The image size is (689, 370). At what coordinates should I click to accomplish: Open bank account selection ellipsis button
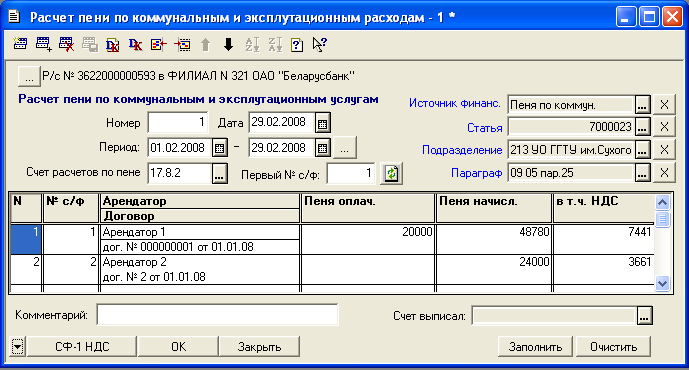29,76
